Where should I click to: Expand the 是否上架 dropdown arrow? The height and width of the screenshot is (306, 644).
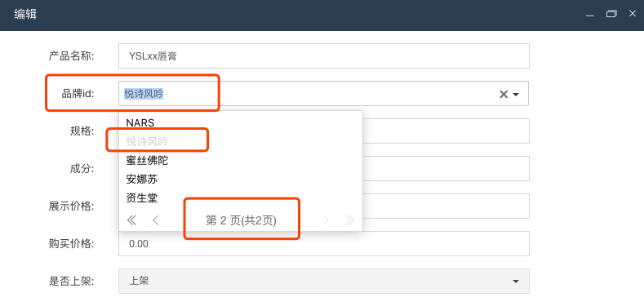(516, 282)
